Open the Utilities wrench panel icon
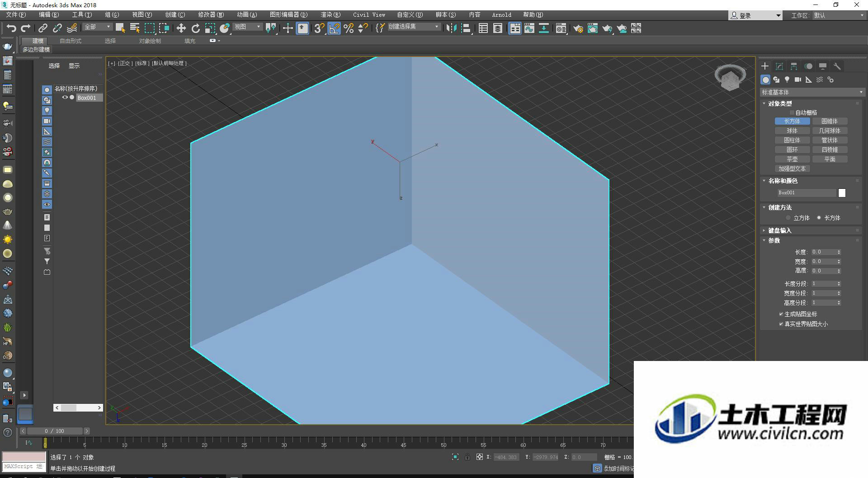The image size is (868, 478). (x=837, y=66)
